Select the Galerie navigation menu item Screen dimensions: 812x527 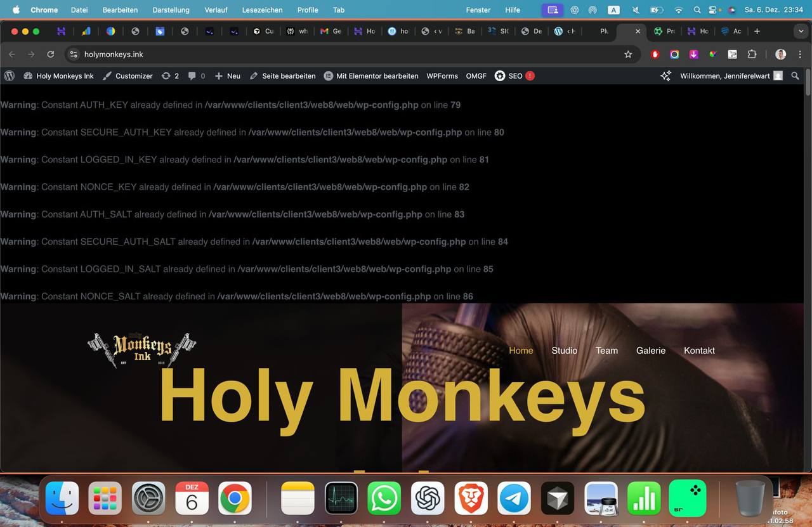[x=651, y=350]
